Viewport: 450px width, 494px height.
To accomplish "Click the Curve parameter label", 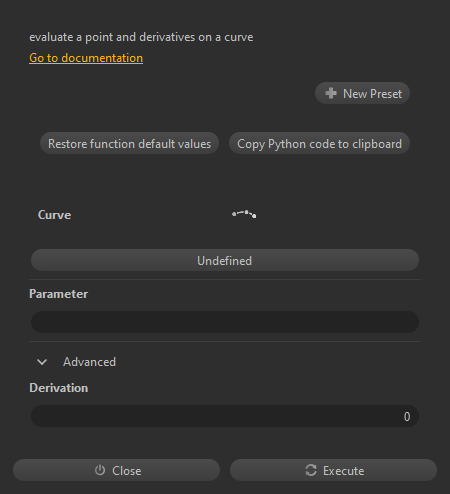I will 54,215.
